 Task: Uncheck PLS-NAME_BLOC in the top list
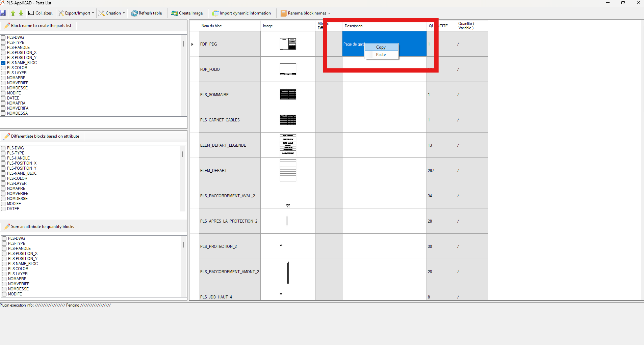coord(3,63)
